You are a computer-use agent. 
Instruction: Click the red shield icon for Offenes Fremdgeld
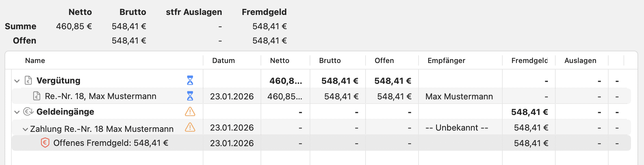click(x=45, y=143)
